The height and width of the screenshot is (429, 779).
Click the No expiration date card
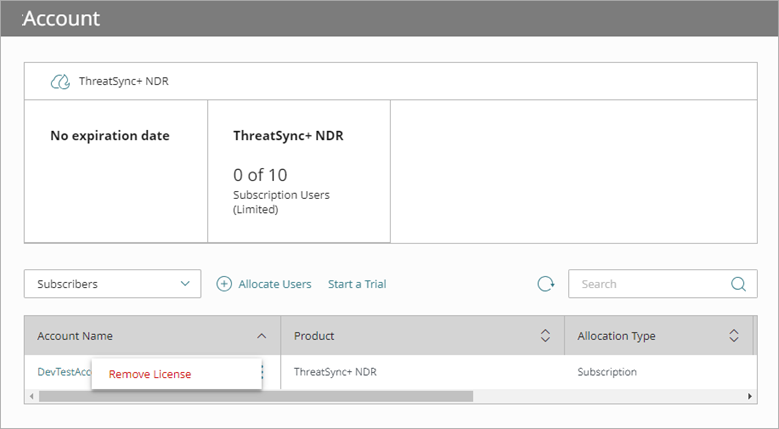pos(115,171)
